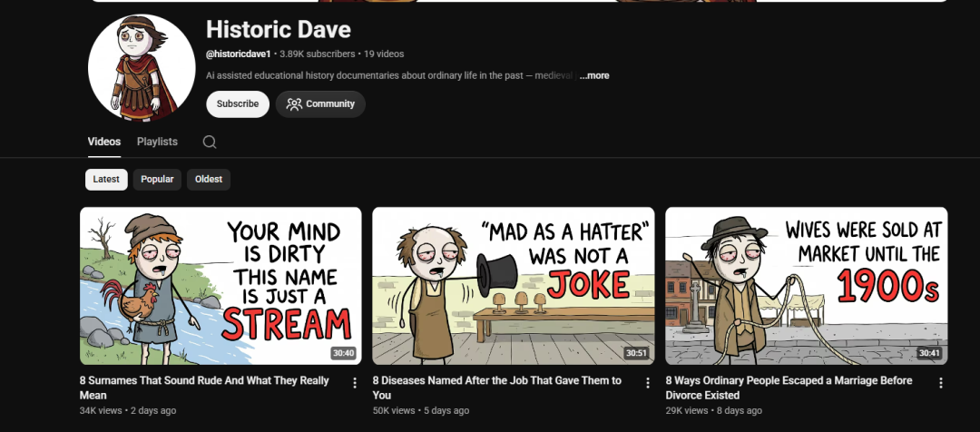Select the Latest sort chip
The width and height of the screenshot is (980, 432).
(106, 180)
